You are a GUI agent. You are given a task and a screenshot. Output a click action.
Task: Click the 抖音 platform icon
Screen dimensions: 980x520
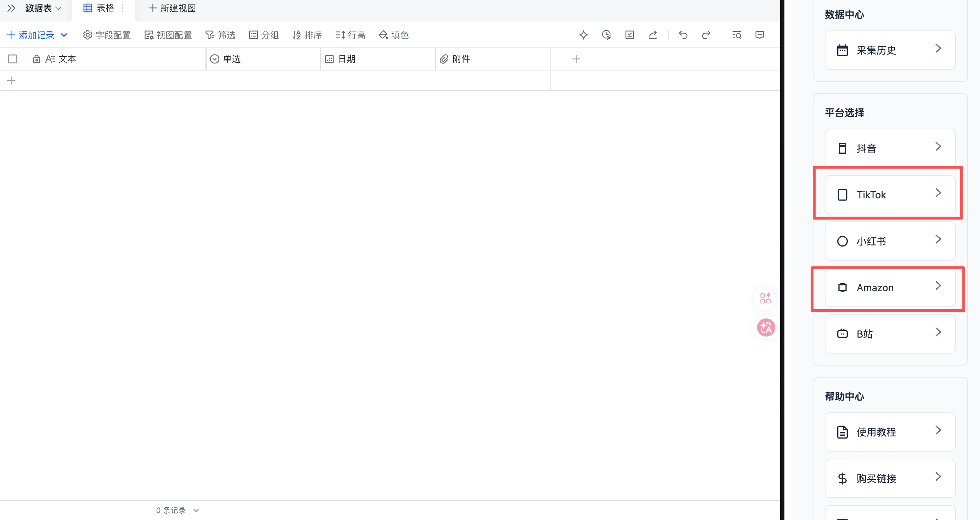pos(842,148)
